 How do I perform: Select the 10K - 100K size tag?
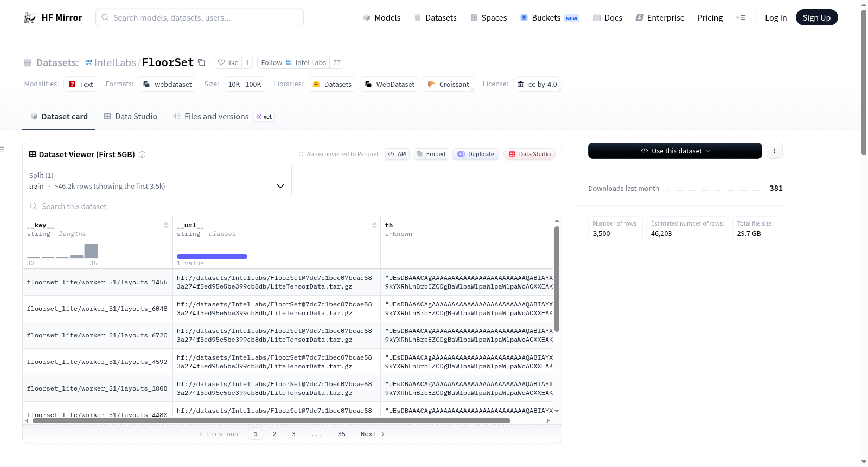(x=245, y=84)
